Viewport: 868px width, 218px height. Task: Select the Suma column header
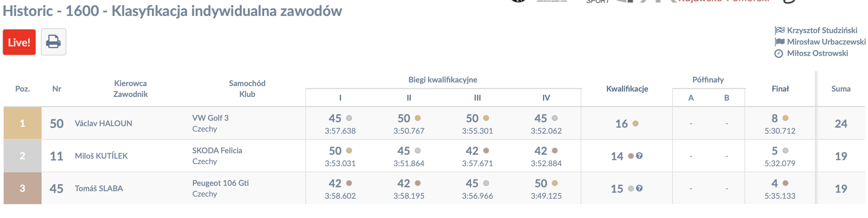(x=841, y=89)
